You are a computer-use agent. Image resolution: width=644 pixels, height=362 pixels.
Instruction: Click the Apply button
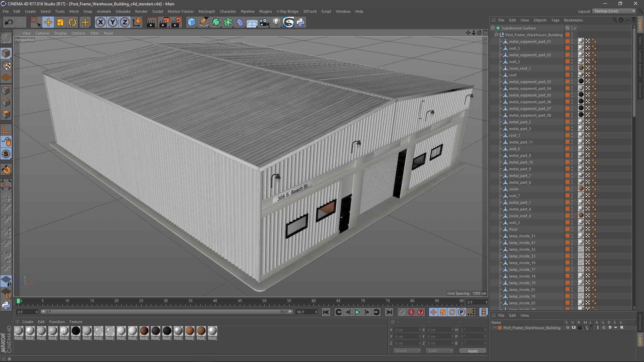473,351
